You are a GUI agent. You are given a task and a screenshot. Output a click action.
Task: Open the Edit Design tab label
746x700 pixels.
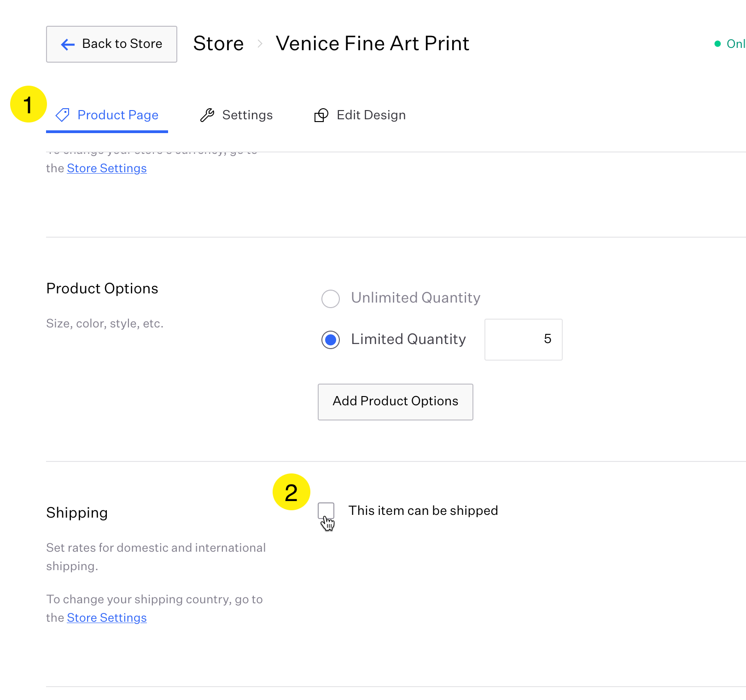(x=371, y=115)
